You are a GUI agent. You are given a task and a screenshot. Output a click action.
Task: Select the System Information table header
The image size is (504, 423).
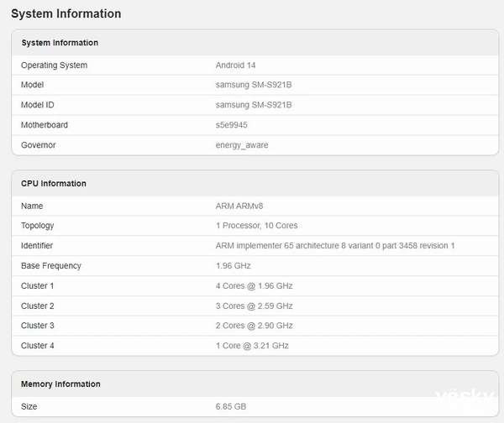(60, 43)
